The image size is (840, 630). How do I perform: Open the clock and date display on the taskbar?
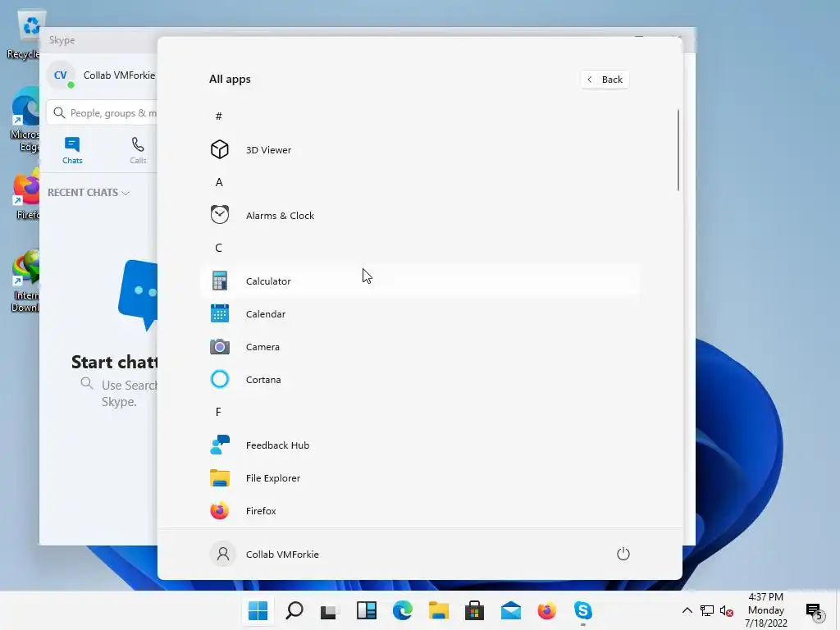[765, 610]
